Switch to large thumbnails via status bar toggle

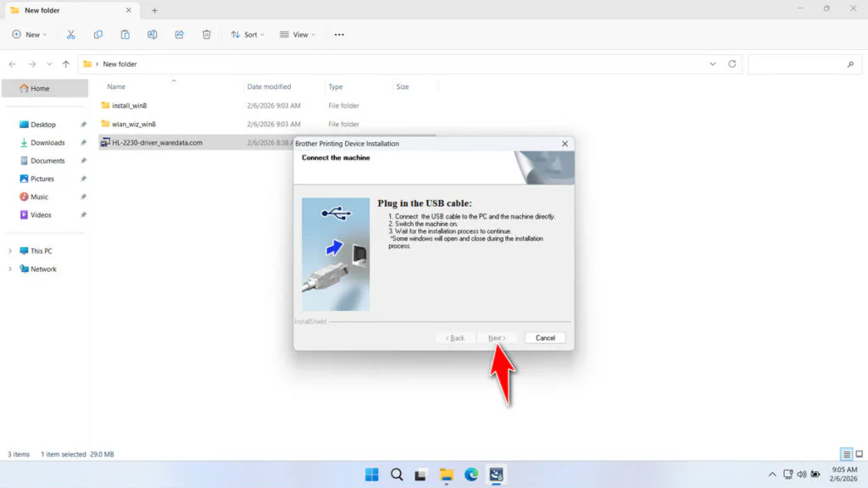pos(858,454)
